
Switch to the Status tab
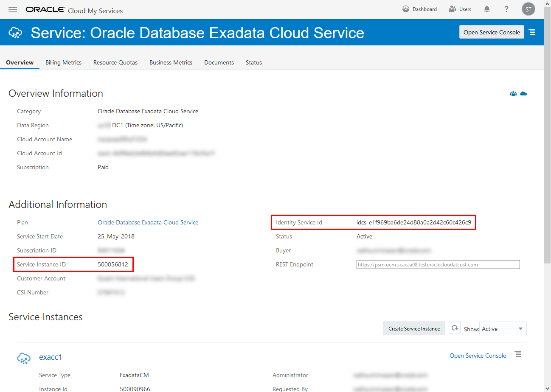click(254, 62)
